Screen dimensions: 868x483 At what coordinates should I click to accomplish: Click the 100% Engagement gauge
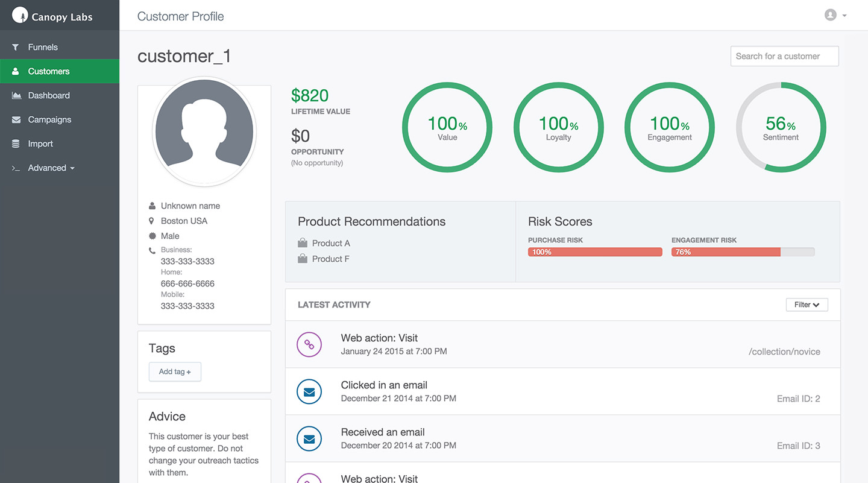670,128
